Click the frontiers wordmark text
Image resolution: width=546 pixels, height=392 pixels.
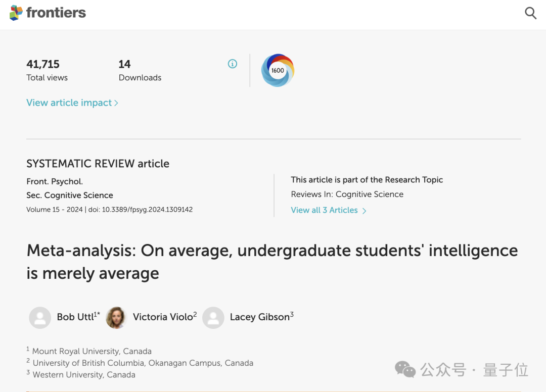[x=56, y=13]
